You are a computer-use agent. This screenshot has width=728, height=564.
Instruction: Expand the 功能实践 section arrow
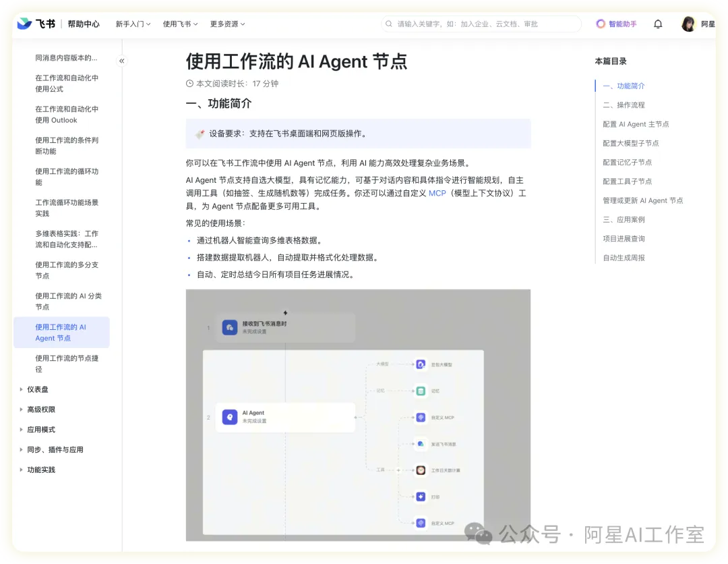[21, 470]
